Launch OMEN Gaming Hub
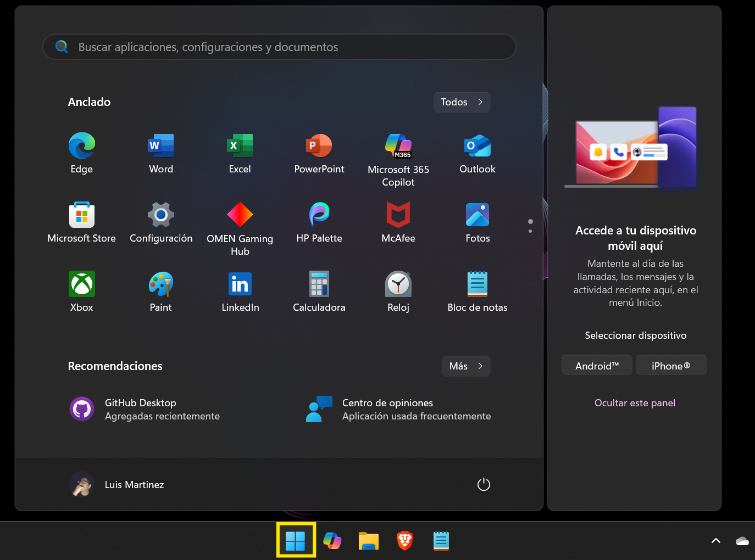755x560 pixels. 240,221
